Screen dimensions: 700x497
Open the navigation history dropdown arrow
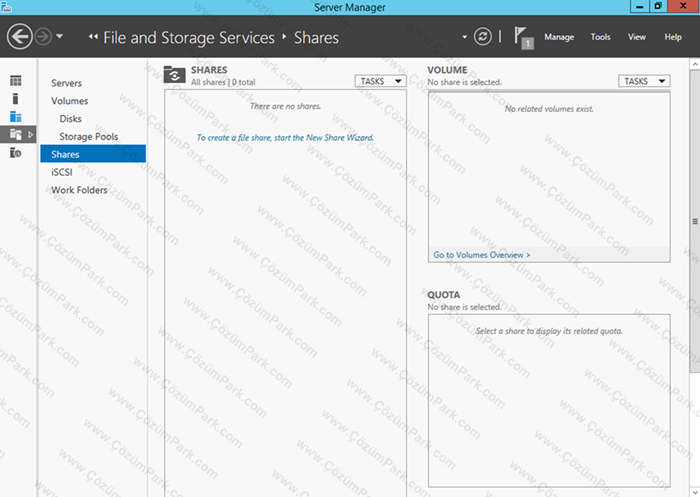click(x=59, y=36)
